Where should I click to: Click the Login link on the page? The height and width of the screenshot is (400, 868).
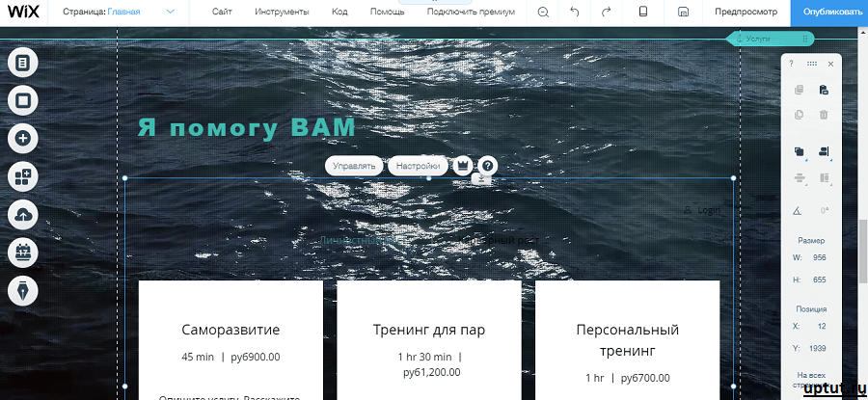coord(708,210)
